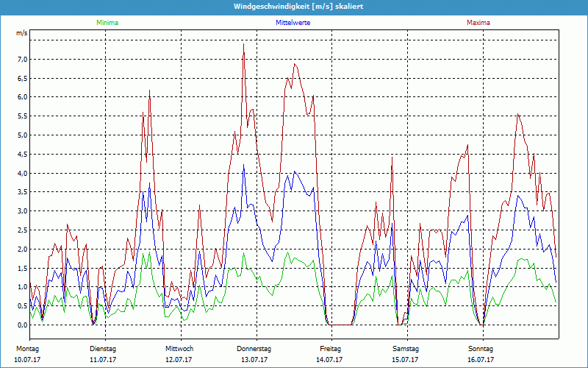Click the 4,5 y-axis value

pos(22,154)
